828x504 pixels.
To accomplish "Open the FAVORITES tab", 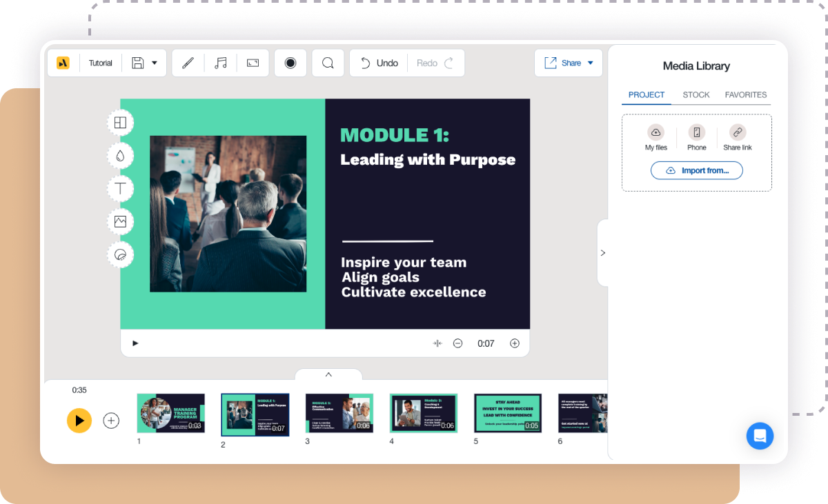I will pyautogui.click(x=746, y=94).
